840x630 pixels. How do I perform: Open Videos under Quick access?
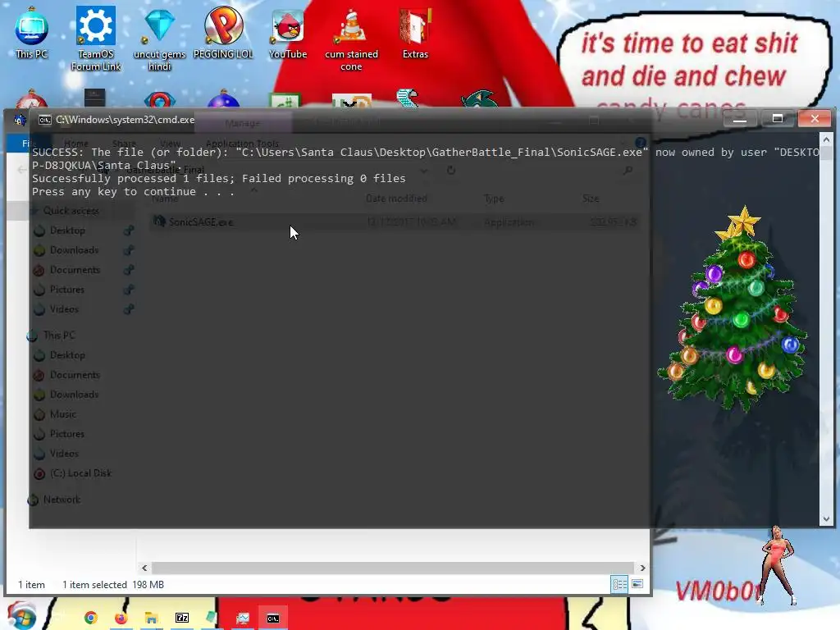[x=64, y=309]
